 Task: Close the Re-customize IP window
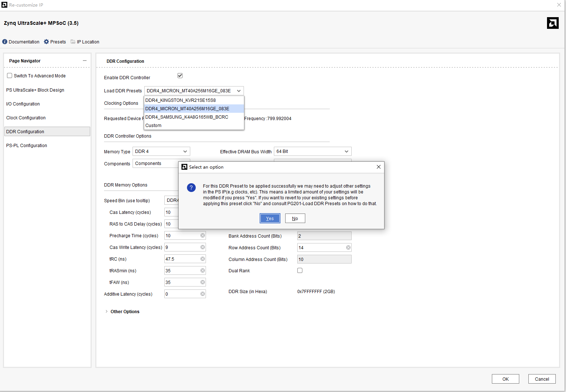[x=559, y=5]
